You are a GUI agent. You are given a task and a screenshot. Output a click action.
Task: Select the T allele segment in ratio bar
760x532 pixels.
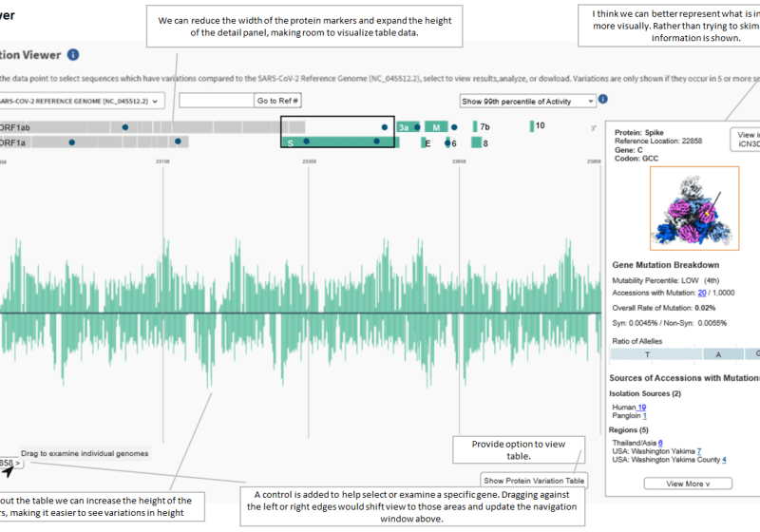click(655, 354)
